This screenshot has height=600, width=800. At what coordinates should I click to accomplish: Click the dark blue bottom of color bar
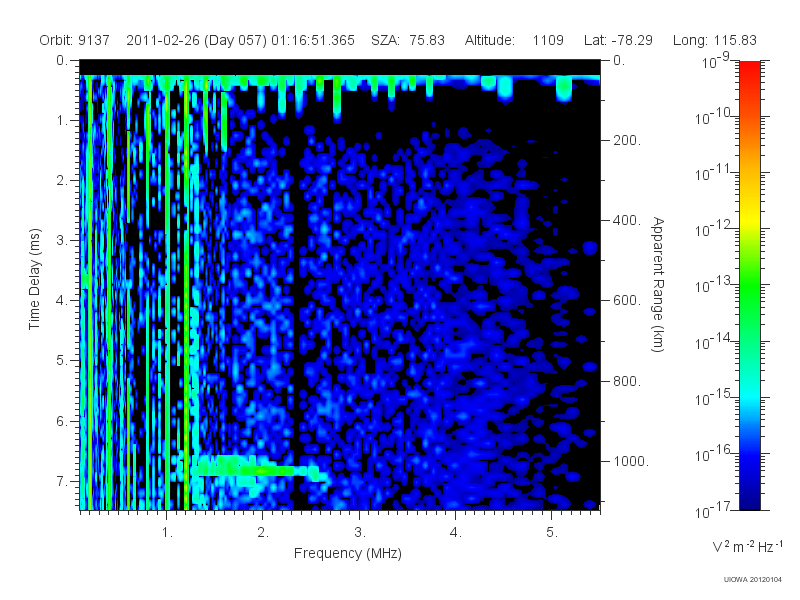[x=750, y=500]
